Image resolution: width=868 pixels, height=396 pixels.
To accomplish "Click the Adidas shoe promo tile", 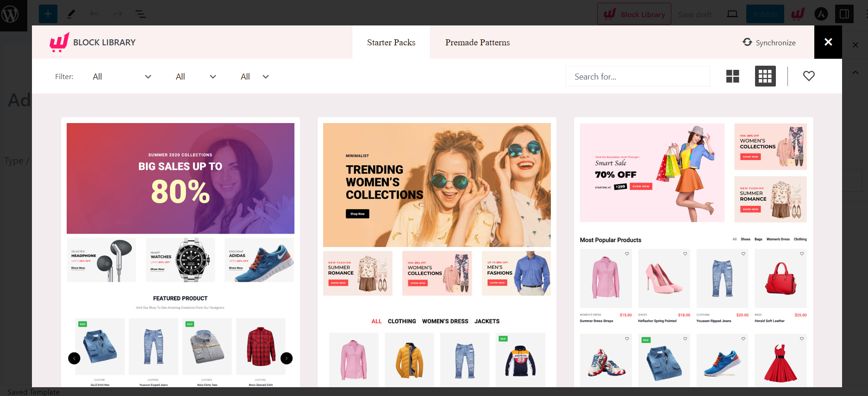I will pos(259,260).
